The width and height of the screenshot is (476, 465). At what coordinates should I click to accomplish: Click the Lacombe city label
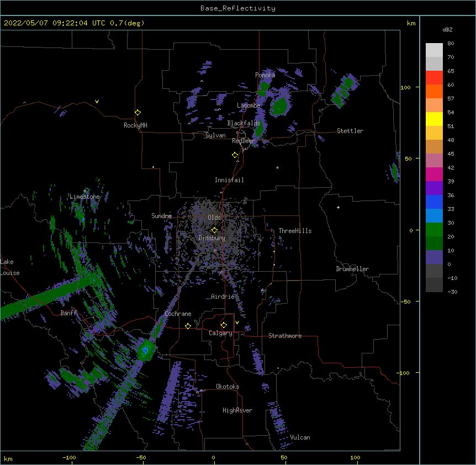point(248,105)
